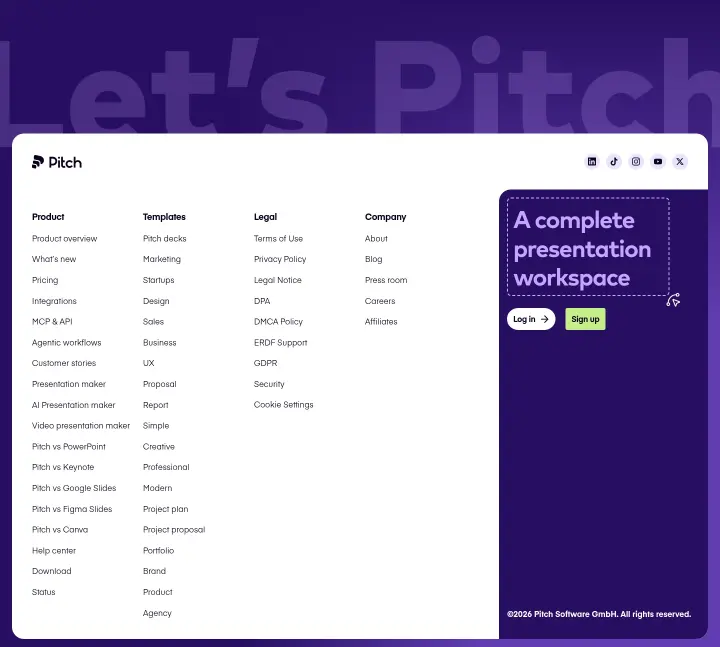The width and height of the screenshot is (720, 647).
Task: Go to Pitch's X profile icon
Action: (x=680, y=162)
